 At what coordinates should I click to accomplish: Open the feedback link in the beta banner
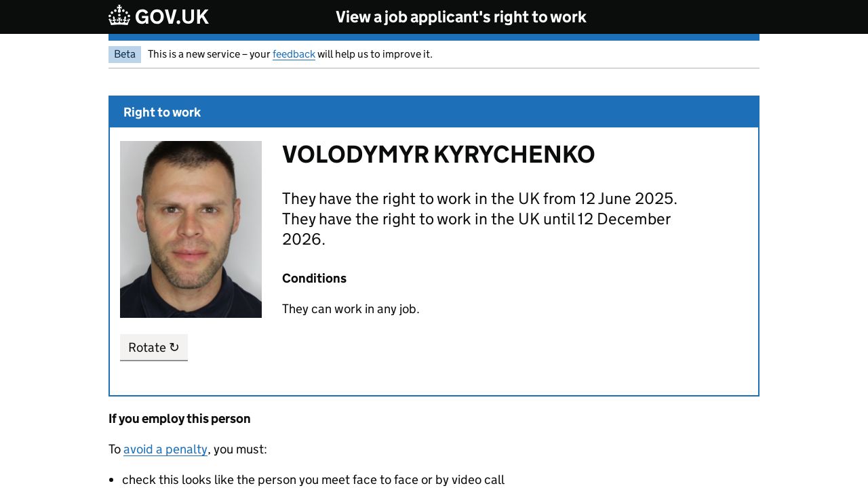(294, 54)
